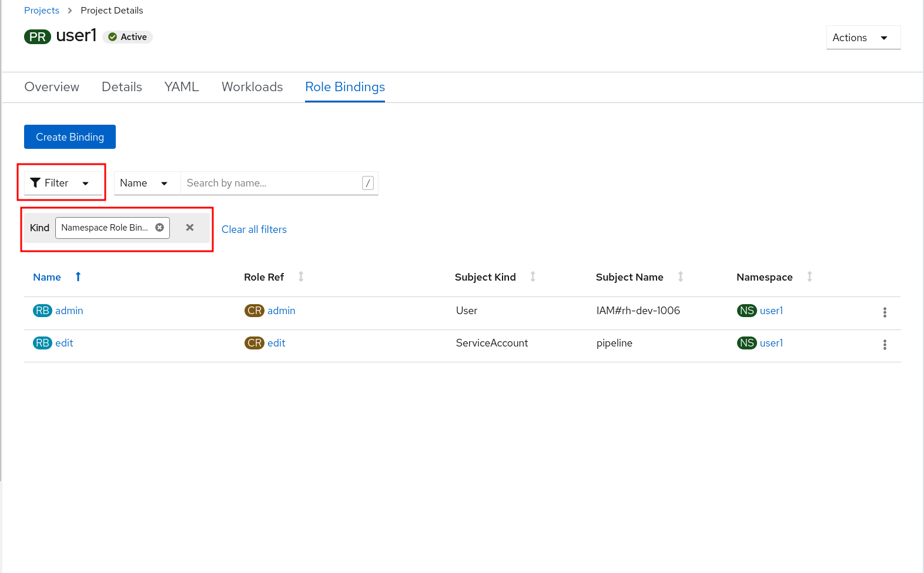Go to Projects breadcrumb link
Viewport: 924px width, 573px height.
pyautogui.click(x=42, y=11)
